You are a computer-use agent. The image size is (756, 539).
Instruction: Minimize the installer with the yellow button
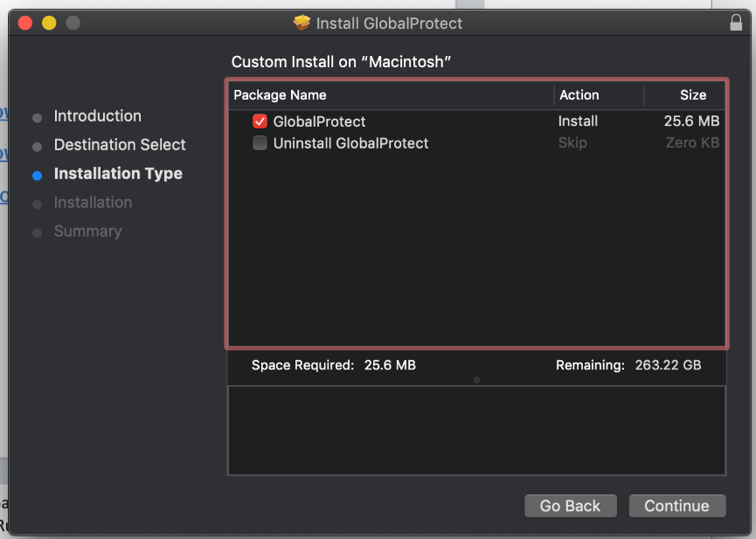pos(49,23)
